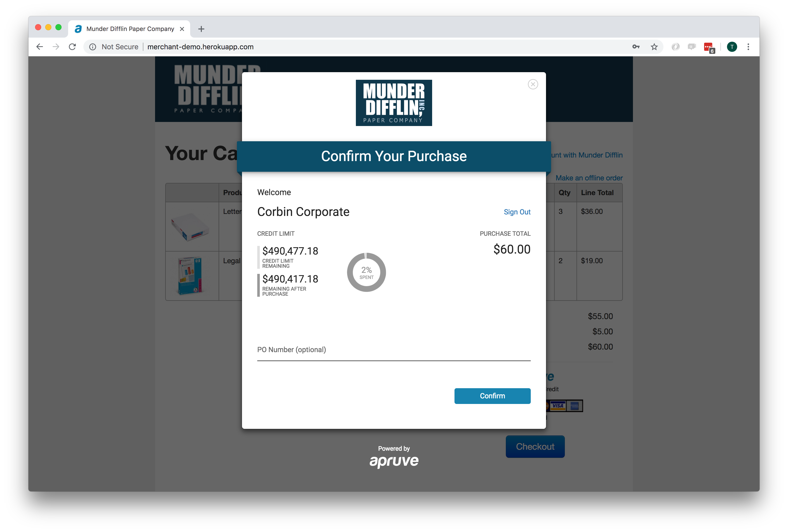This screenshot has height=532, width=788.
Task: Click the browser back arrow
Action: tap(40, 47)
